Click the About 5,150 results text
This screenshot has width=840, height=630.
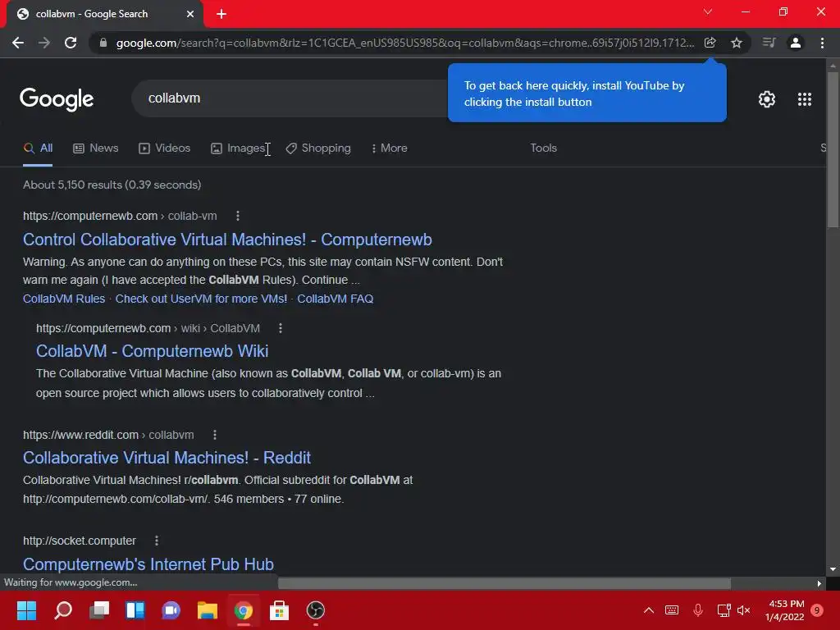tap(112, 185)
